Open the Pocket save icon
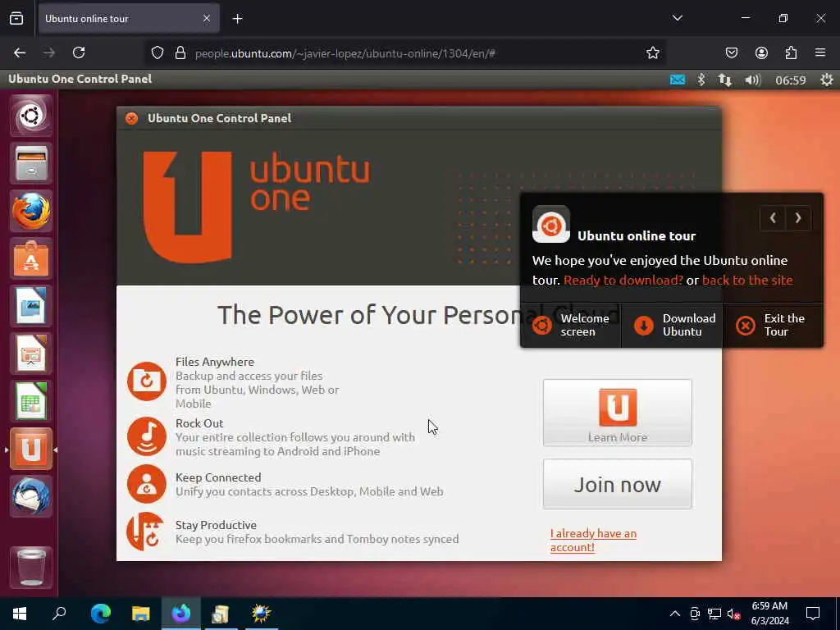 731,52
